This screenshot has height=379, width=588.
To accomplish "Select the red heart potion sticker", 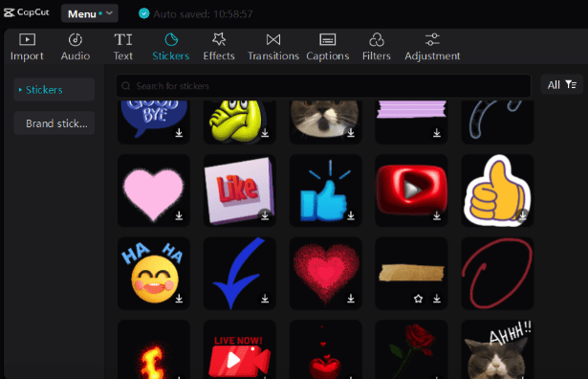I will (325, 349).
